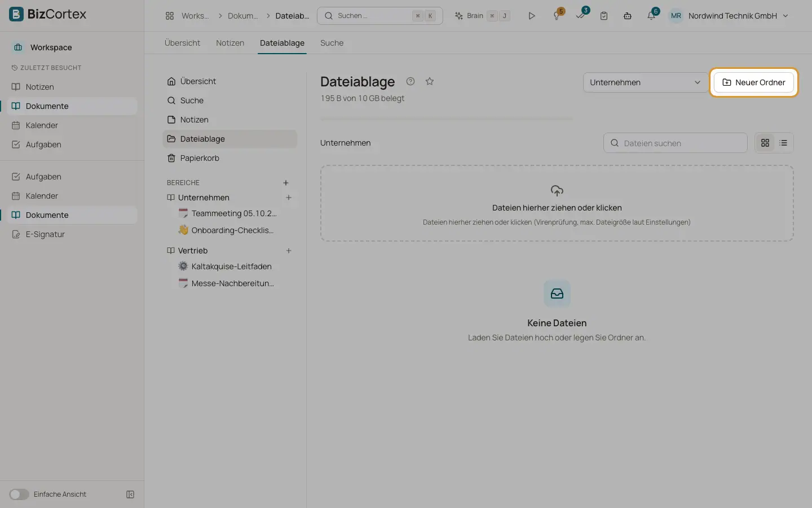Open the Unternehmen area dropdown
The image size is (812, 508).
click(646, 82)
